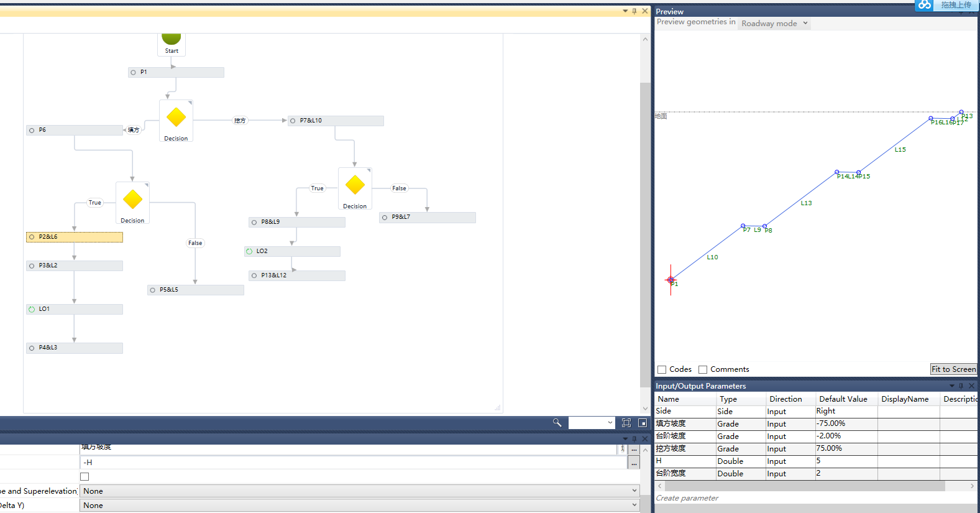
Task: Click the L13 label in preview
Action: coord(806,203)
